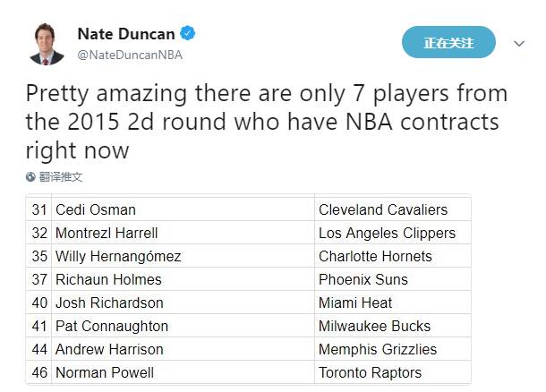546x392 pixels.
Task: Select the Toronto Raptors team cell
Action: pos(370,372)
